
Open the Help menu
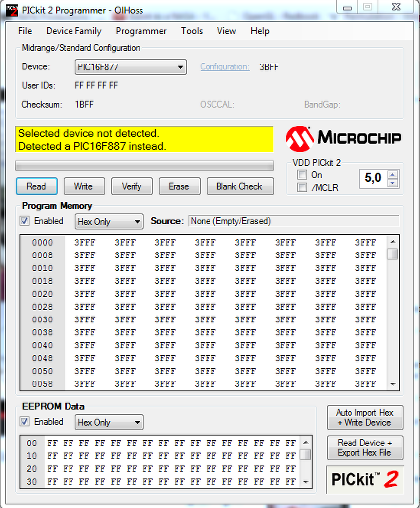[260, 31]
